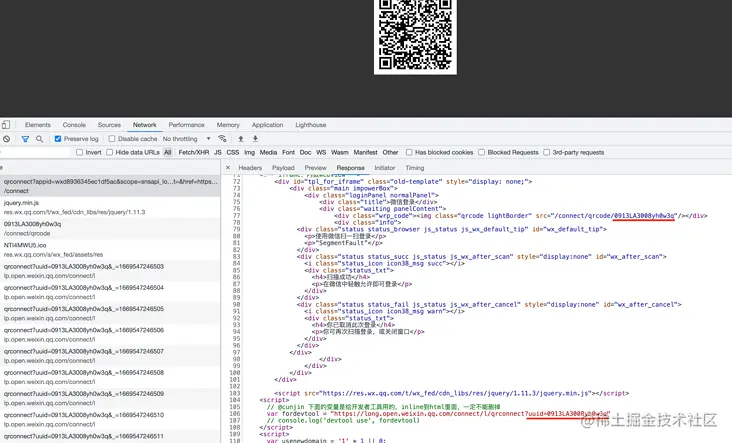This screenshot has height=443, width=732.
Task: Close the request details pane X
Action: [x=228, y=168]
